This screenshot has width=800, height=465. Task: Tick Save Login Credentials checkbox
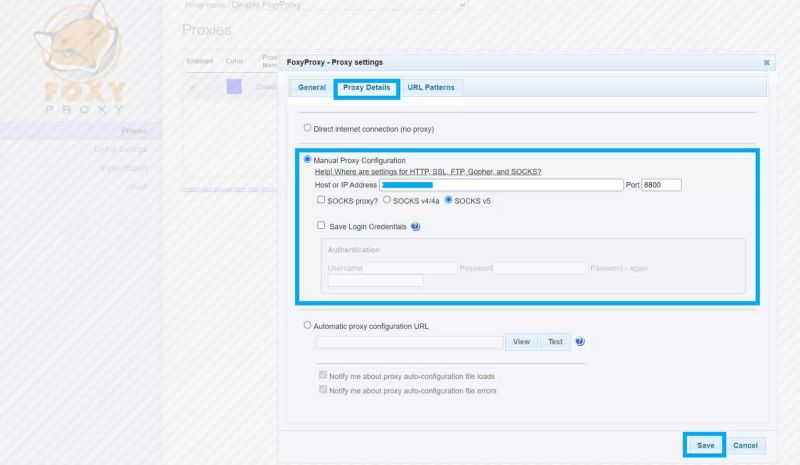click(x=321, y=225)
